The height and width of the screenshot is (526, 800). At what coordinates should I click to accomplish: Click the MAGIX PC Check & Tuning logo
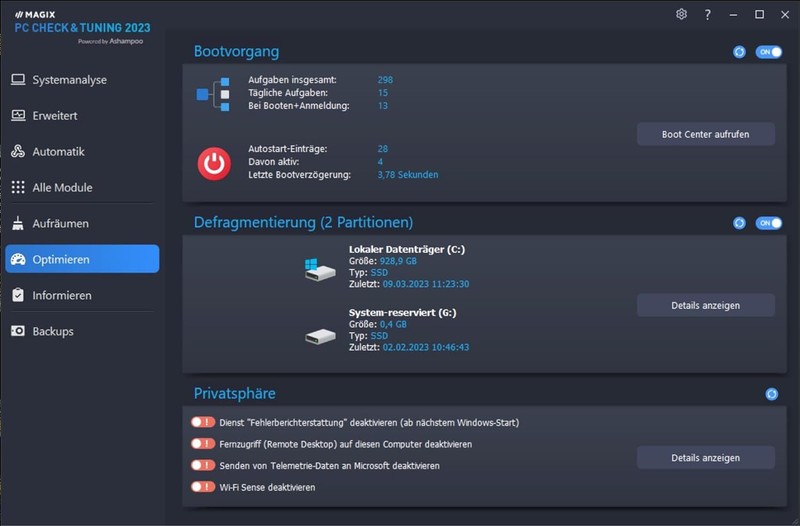coord(82,28)
